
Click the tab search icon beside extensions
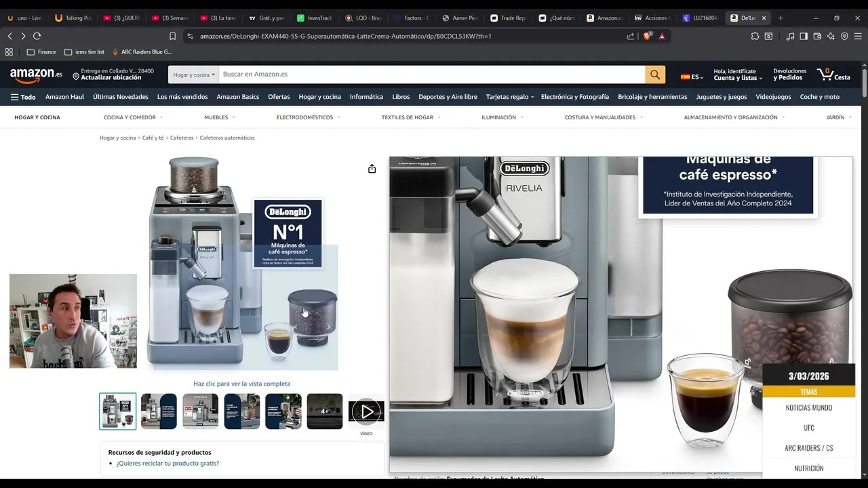(x=768, y=36)
